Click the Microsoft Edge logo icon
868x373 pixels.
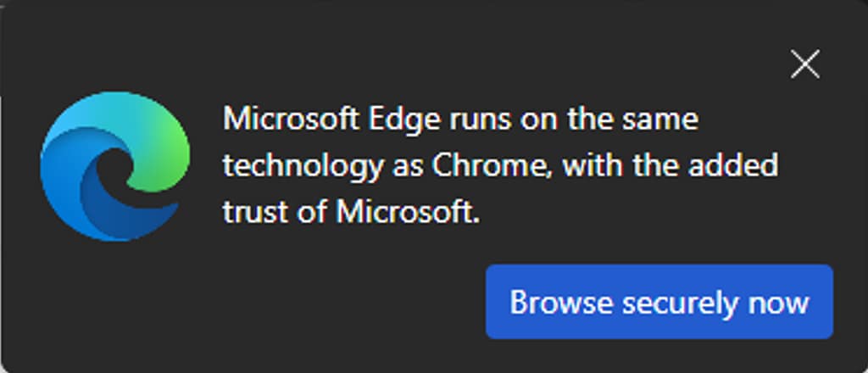point(114,167)
